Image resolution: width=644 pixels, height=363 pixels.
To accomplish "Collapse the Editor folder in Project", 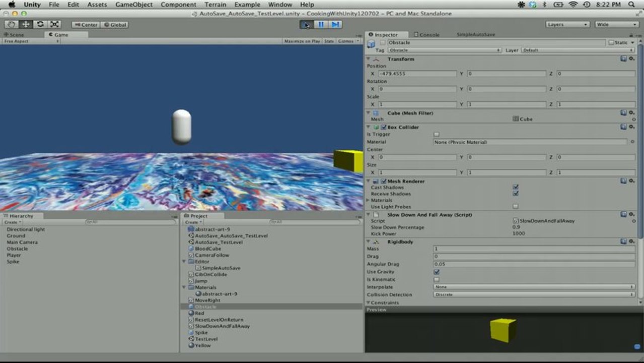I will [x=184, y=262].
